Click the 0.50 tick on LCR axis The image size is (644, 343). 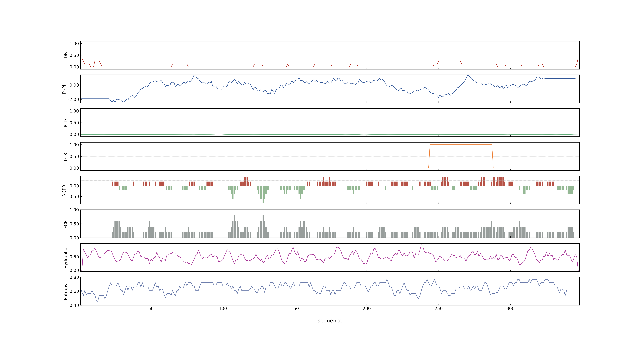point(74,157)
